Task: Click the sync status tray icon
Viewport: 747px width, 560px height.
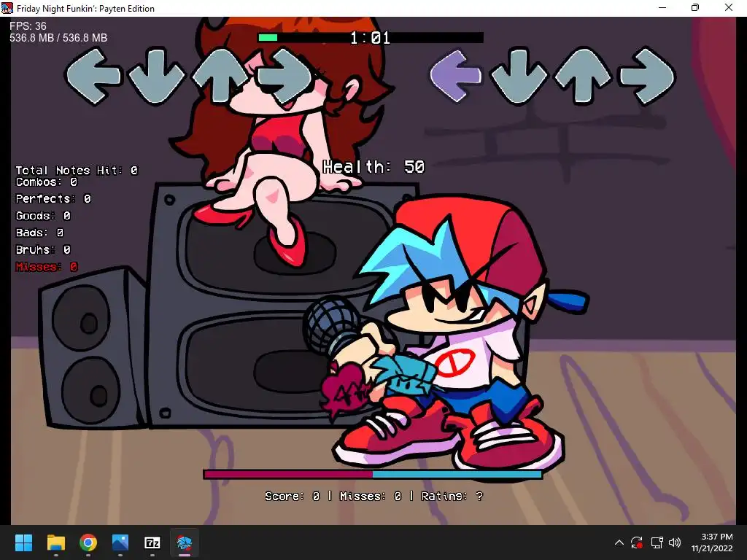Action: pos(636,542)
